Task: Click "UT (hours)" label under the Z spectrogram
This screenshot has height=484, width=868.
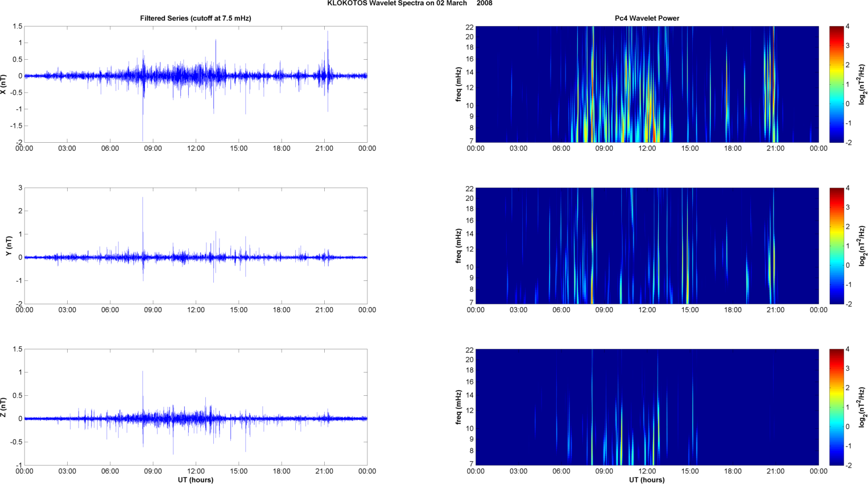Action: [647, 480]
